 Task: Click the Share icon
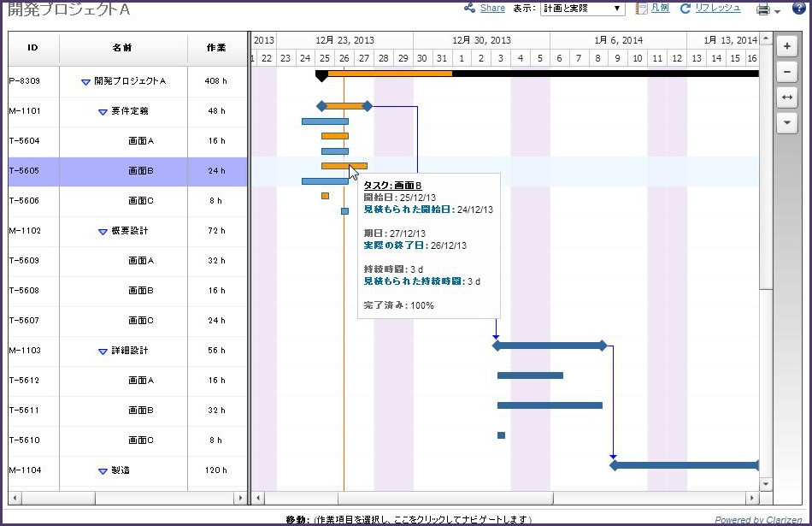coord(469,9)
